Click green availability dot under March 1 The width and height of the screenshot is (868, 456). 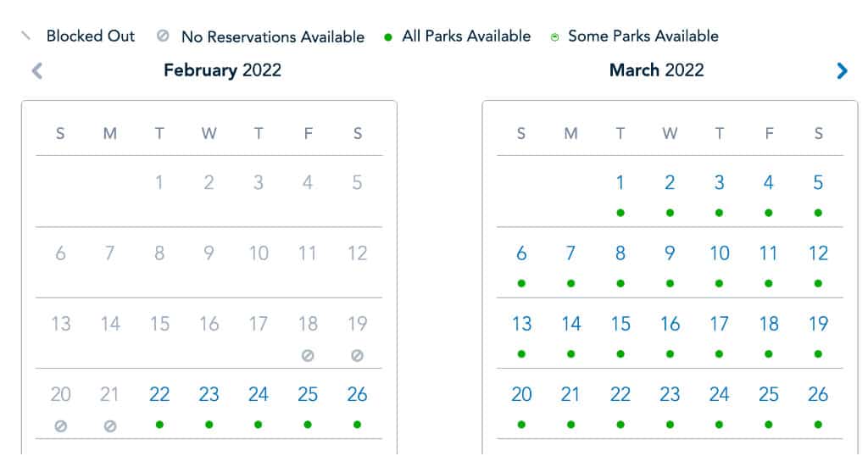pyautogui.click(x=620, y=213)
